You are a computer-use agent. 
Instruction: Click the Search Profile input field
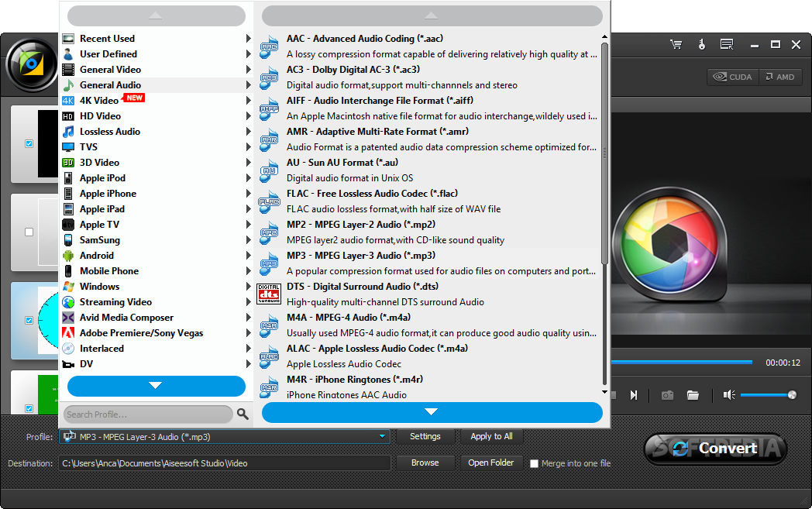148,414
